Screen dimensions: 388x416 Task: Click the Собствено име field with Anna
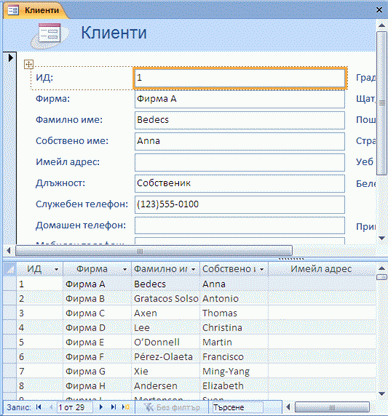pos(239,141)
